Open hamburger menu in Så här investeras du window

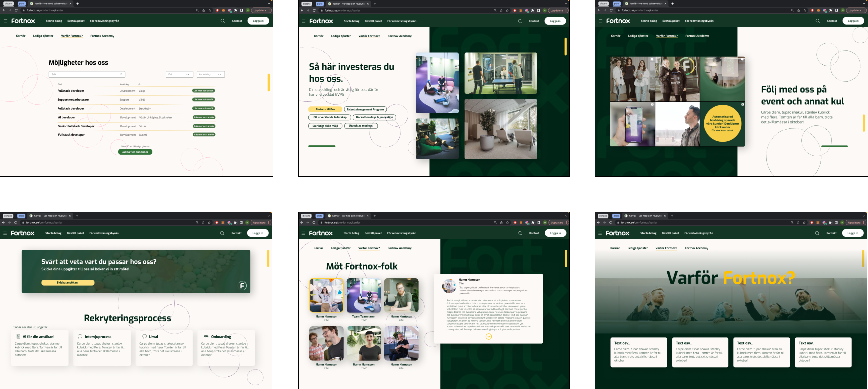pos(303,21)
